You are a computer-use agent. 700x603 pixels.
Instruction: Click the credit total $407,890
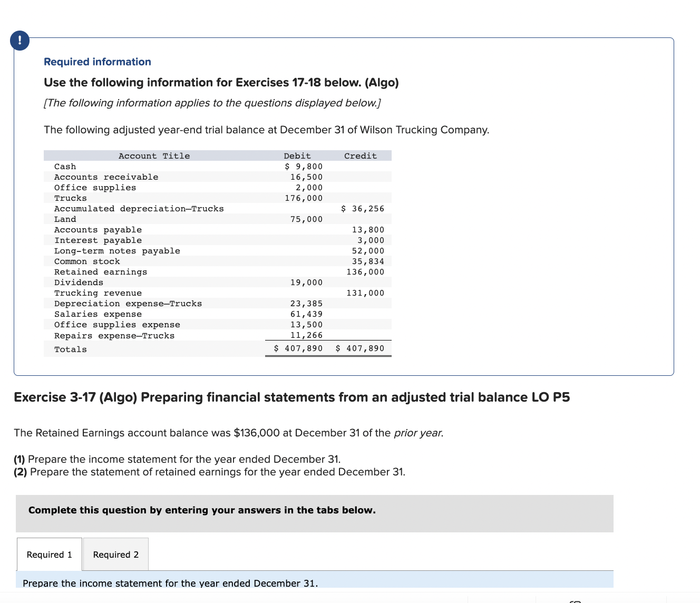point(360,348)
